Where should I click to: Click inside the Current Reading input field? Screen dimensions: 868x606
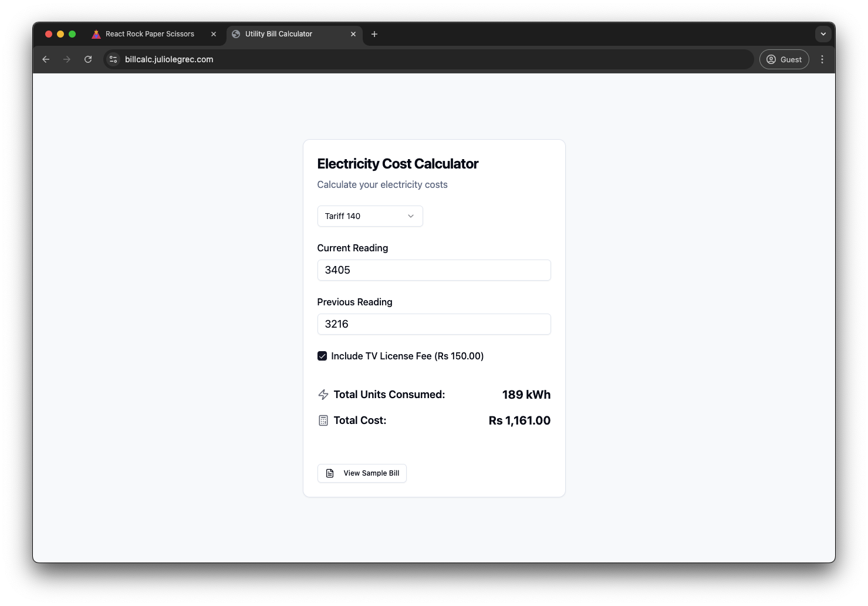click(x=434, y=270)
